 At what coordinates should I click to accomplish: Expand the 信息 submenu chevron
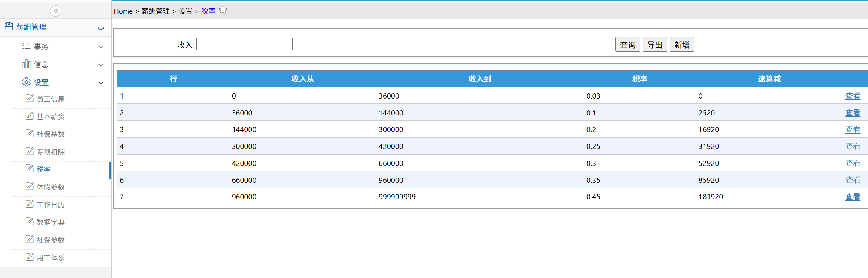click(x=101, y=65)
